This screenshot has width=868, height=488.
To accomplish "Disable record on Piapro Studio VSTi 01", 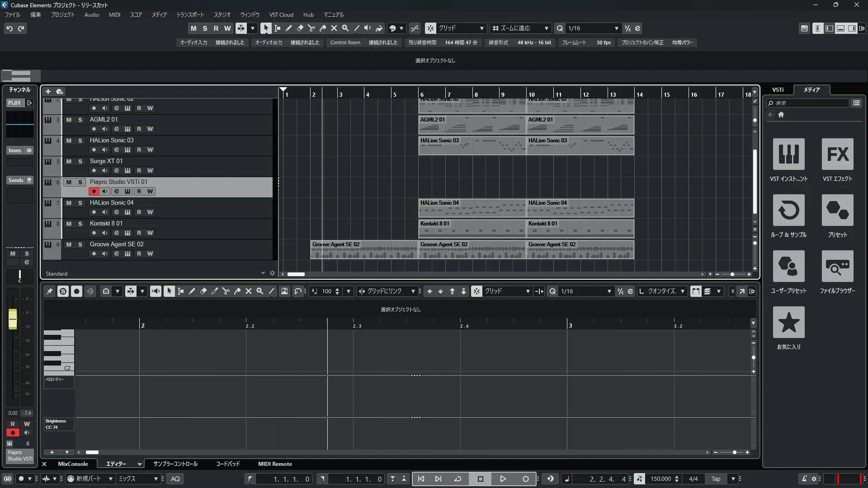I will [x=94, y=192].
